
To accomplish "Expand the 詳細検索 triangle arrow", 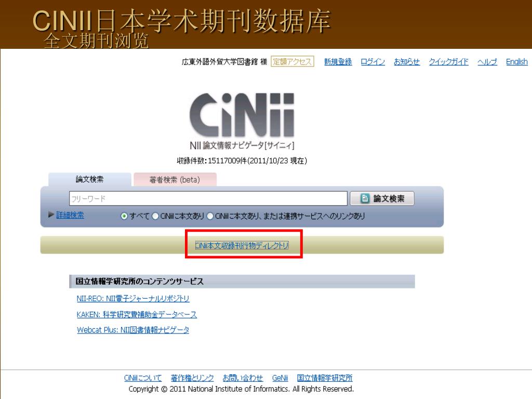I will pyautogui.click(x=51, y=215).
